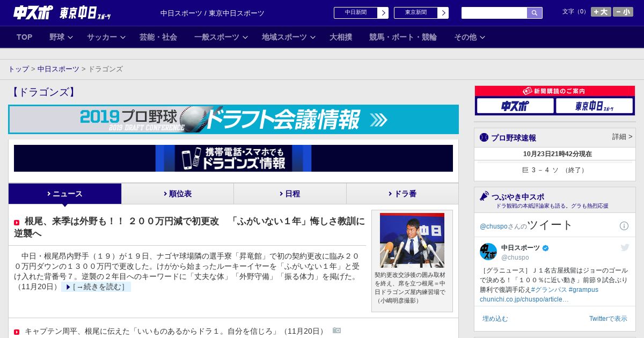
Task: Increase text size with the 大 button
Action: (x=601, y=12)
